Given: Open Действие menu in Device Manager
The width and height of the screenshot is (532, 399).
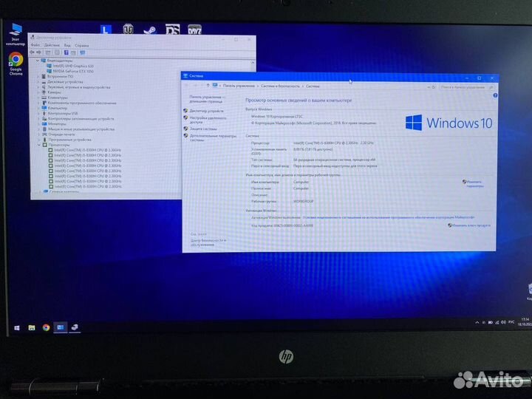Looking at the screenshot, I should tap(52, 45).
